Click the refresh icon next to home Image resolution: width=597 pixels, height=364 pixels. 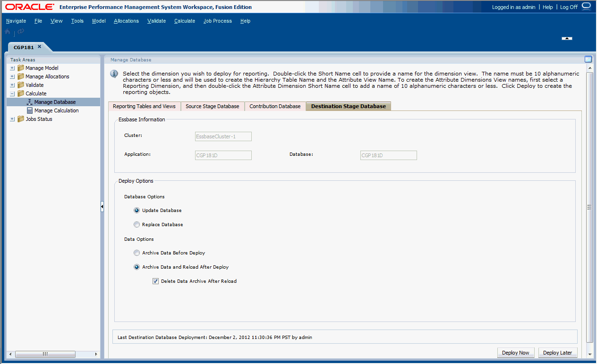click(x=21, y=31)
